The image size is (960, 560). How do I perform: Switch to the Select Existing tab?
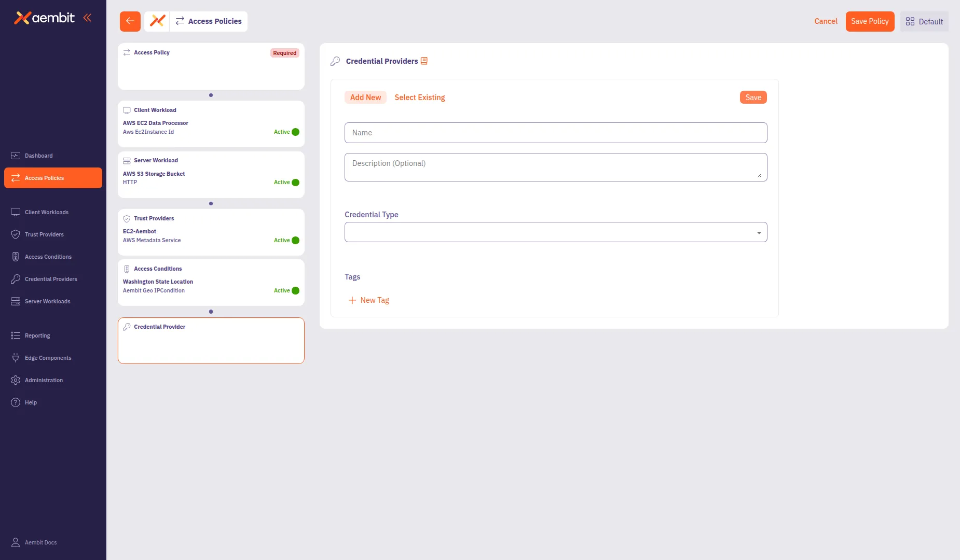click(419, 97)
